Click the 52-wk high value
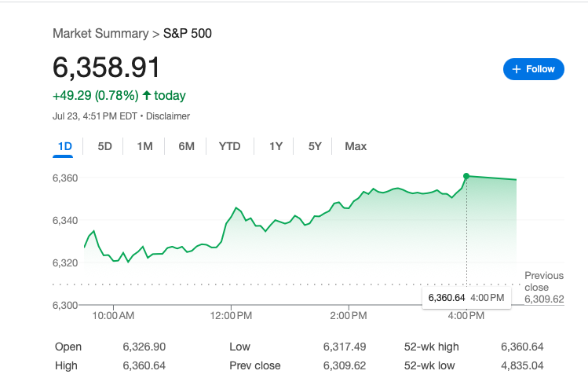This screenshot has height=389, width=588. pos(521,347)
